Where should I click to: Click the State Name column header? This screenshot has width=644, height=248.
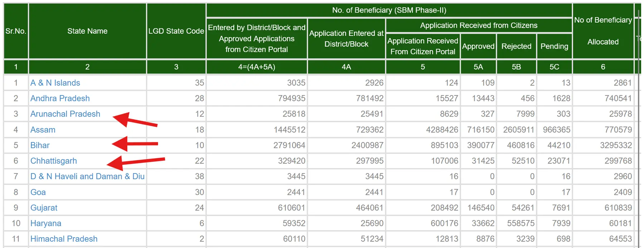pyautogui.click(x=87, y=31)
